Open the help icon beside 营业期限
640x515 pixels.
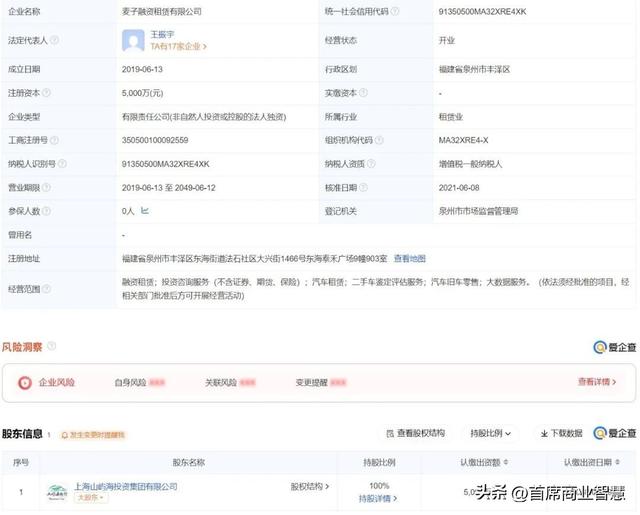pyautogui.click(x=47, y=187)
